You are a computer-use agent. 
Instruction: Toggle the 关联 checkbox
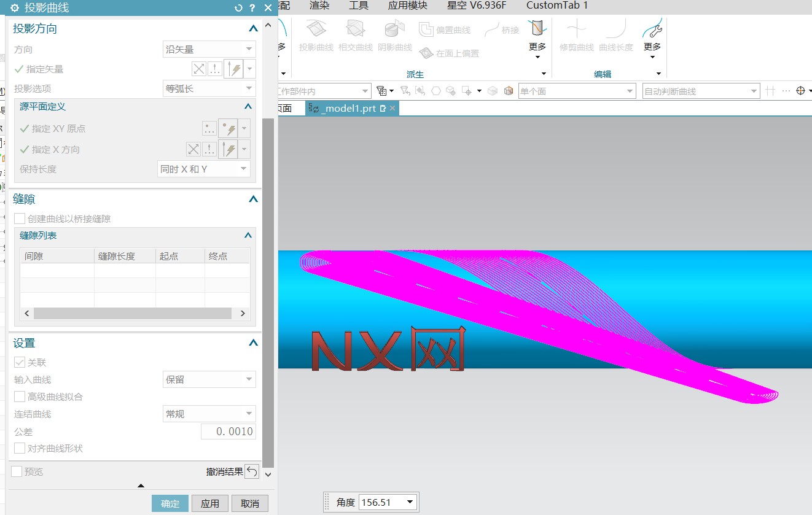point(20,362)
